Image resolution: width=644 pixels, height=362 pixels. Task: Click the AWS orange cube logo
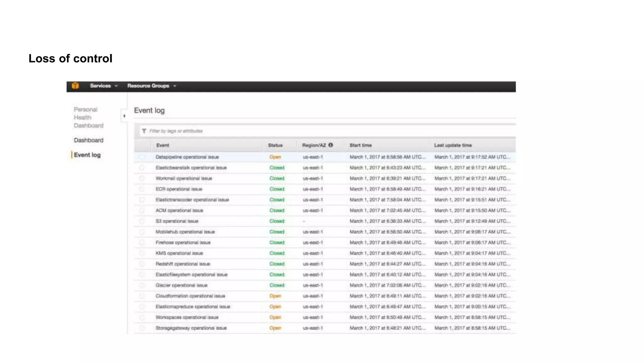75,86
